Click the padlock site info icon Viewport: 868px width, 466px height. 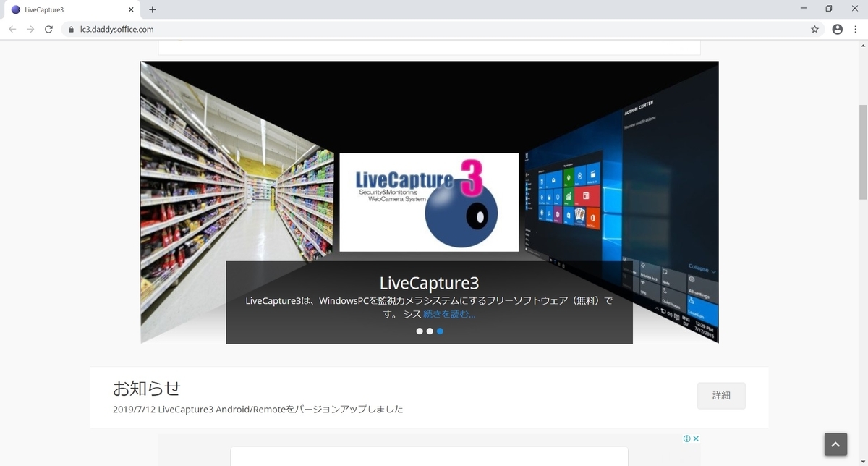point(71,30)
